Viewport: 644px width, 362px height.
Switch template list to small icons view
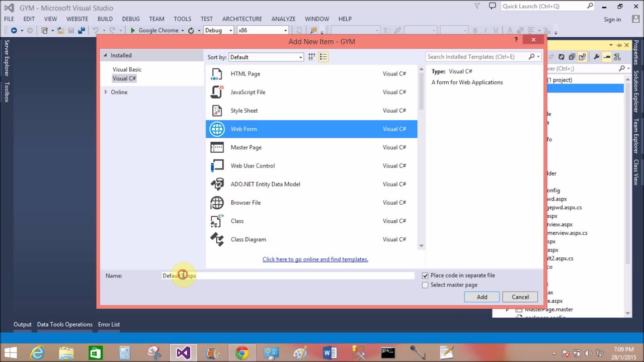(311, 57)
